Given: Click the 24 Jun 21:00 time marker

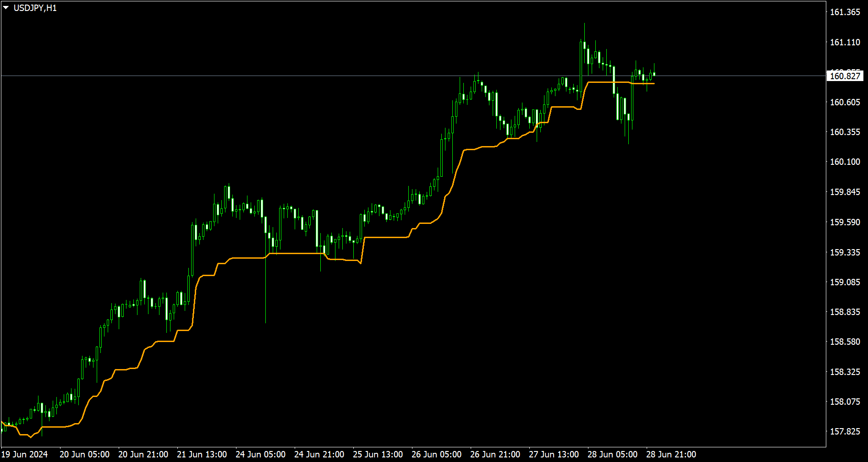Looking at the screenshot, I should click(319, 454).
